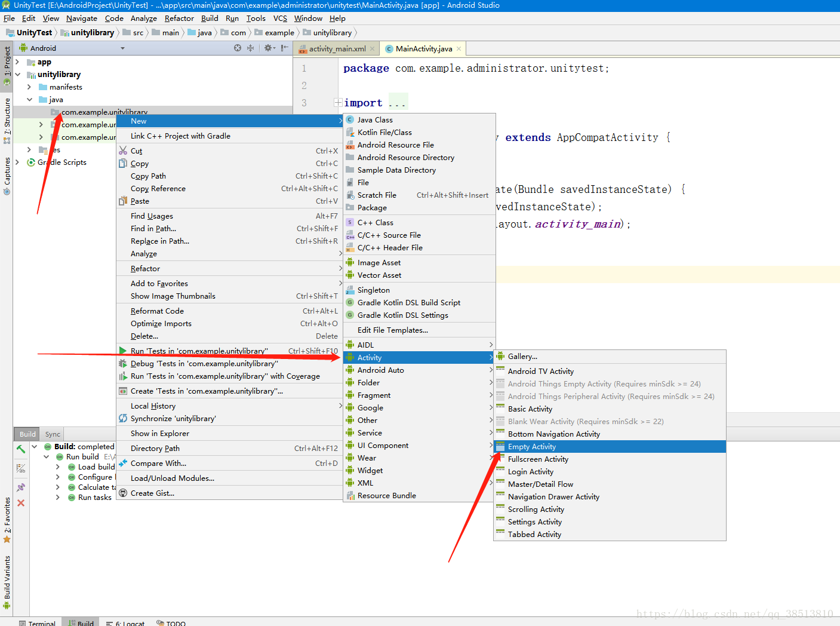The image size is (840, 626).
Task: Click the Image Asset Android icon
Action: coord(350,262)
